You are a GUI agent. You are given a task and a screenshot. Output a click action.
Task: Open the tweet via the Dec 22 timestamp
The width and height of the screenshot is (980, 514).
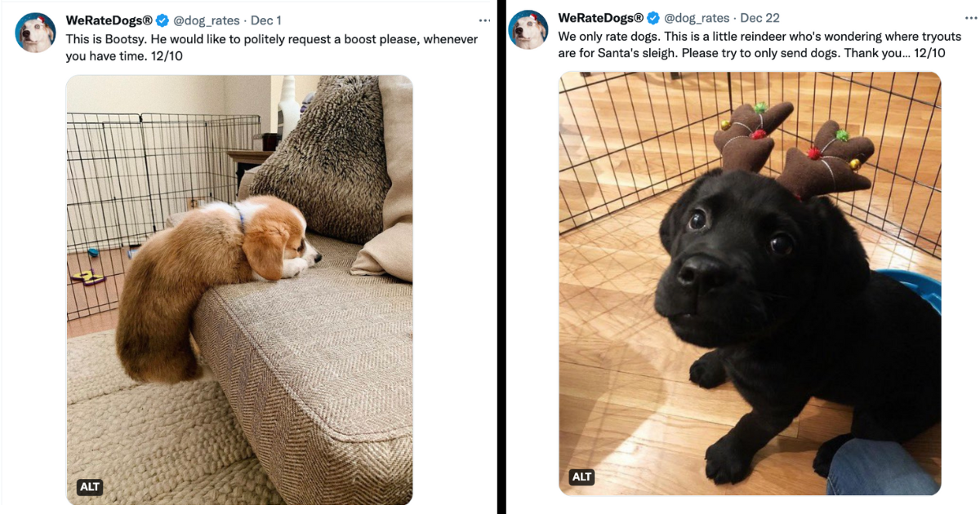pyautogui.click(x=761, y=18)
